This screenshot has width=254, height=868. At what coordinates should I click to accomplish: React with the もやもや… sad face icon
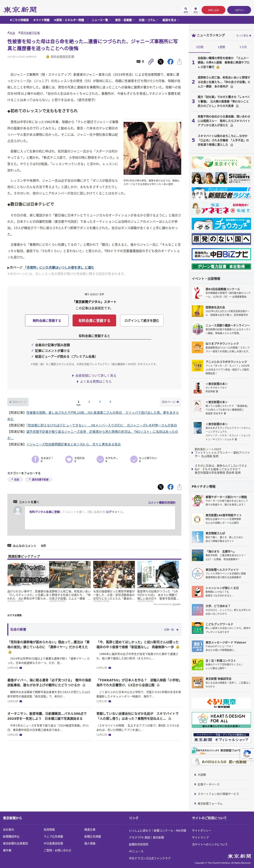[100, 459]
